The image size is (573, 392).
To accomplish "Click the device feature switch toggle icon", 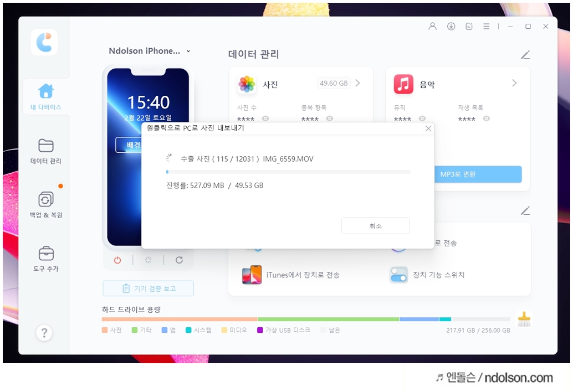I will click(x=398, y=275).
